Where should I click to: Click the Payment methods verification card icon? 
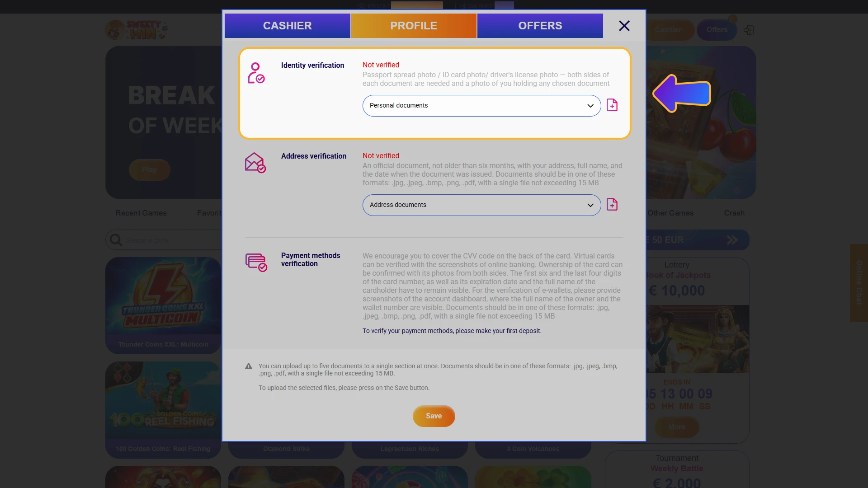[256, 262]
